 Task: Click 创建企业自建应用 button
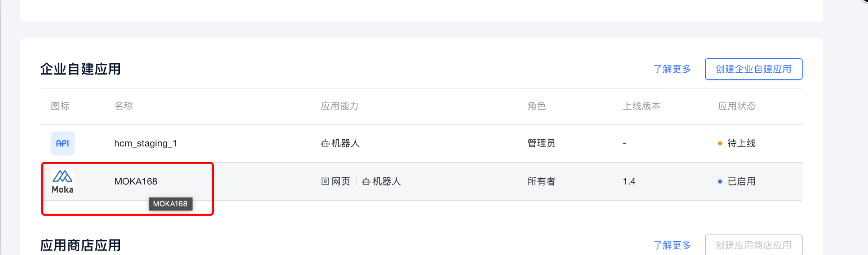point(753,69)
